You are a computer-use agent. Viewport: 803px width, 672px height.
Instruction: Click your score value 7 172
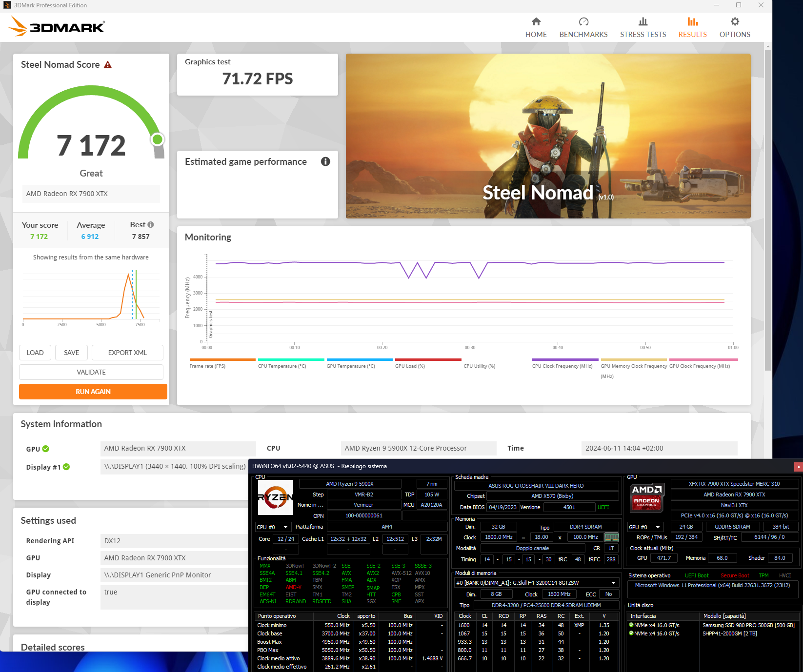39,237
